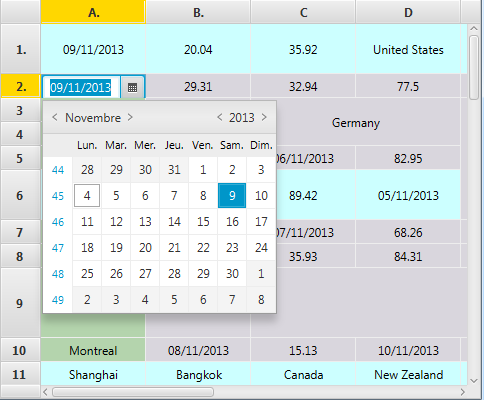Viewport: 484px width, 400px height.
Task: Select cell with value 84.31
Action: tap(408, 256)
